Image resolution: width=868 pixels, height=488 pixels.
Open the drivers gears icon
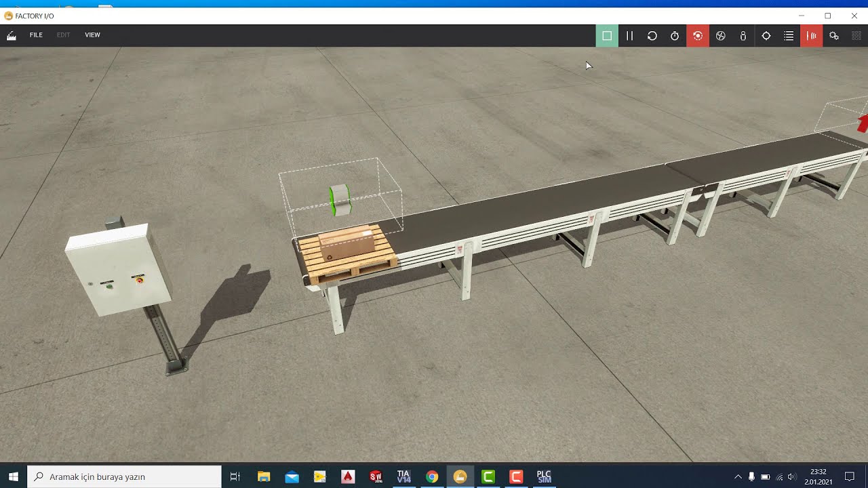(x=834, y=36)
